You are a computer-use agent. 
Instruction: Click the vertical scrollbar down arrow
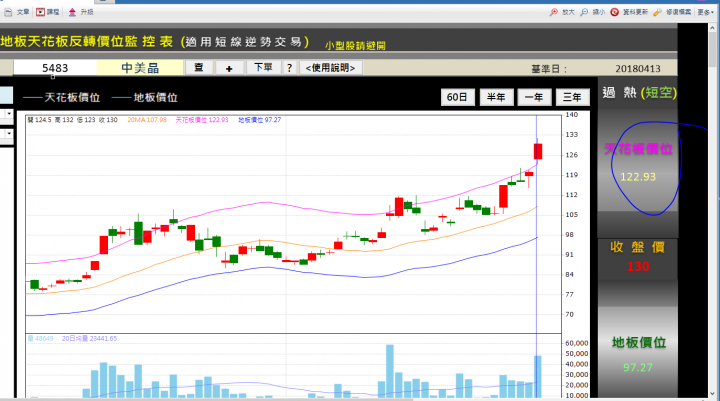click(713, 394)
